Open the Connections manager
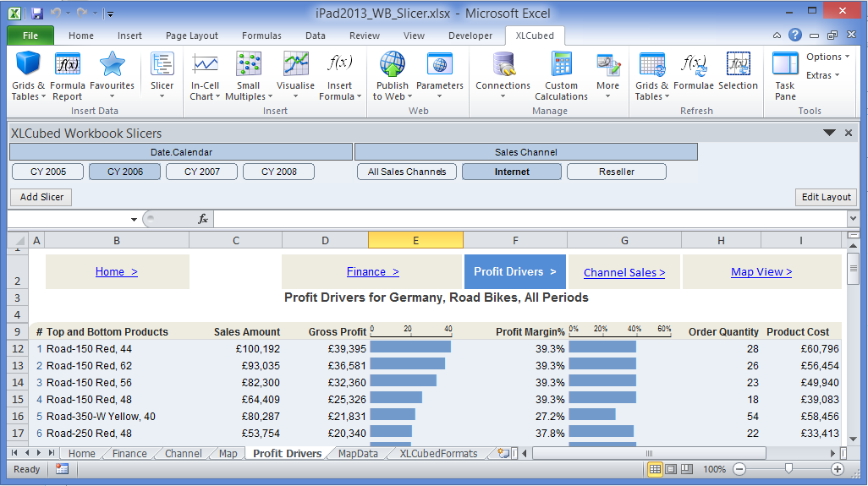868x486 pixels. [503, 76]
